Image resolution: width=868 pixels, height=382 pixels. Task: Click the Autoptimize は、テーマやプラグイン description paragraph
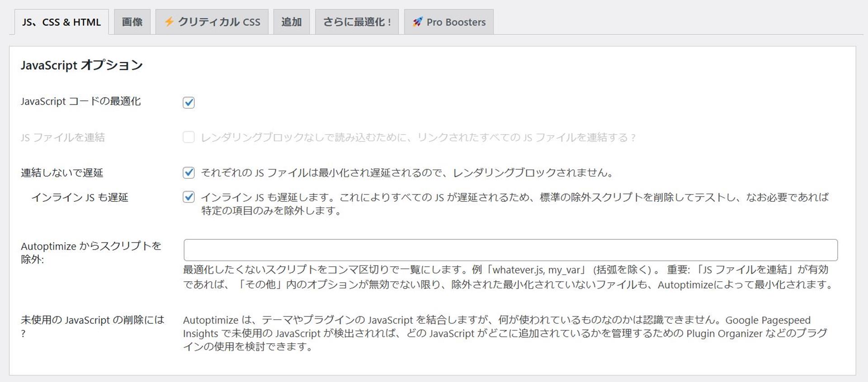point(505,333)
